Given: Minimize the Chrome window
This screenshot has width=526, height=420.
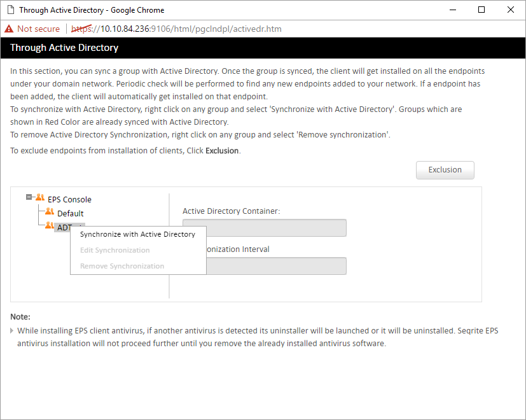Looking at the screenshot, I should click(453, 10).
